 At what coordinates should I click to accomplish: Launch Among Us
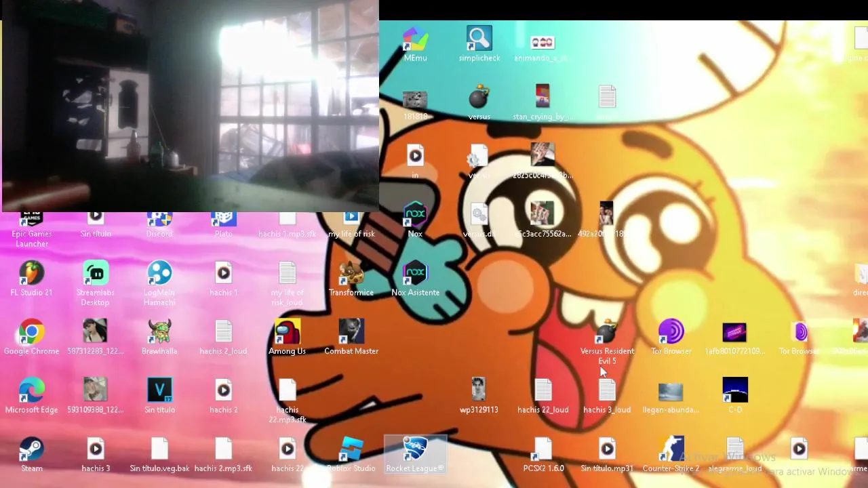[x=287, y=338]
